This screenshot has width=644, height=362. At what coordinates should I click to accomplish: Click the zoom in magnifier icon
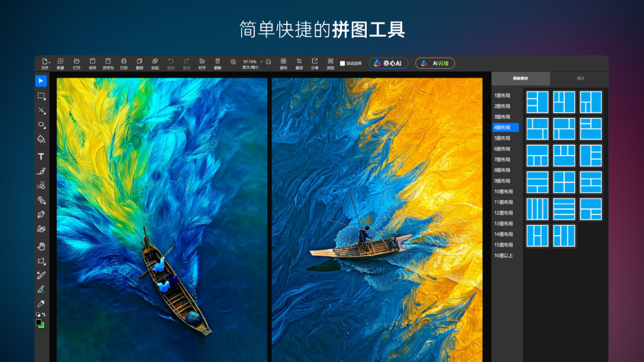pos(233,62)
